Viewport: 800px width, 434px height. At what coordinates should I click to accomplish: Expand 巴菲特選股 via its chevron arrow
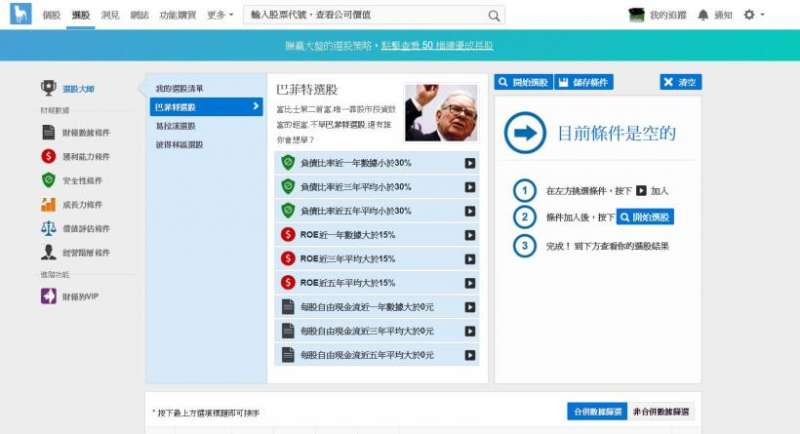pos(256,106)
